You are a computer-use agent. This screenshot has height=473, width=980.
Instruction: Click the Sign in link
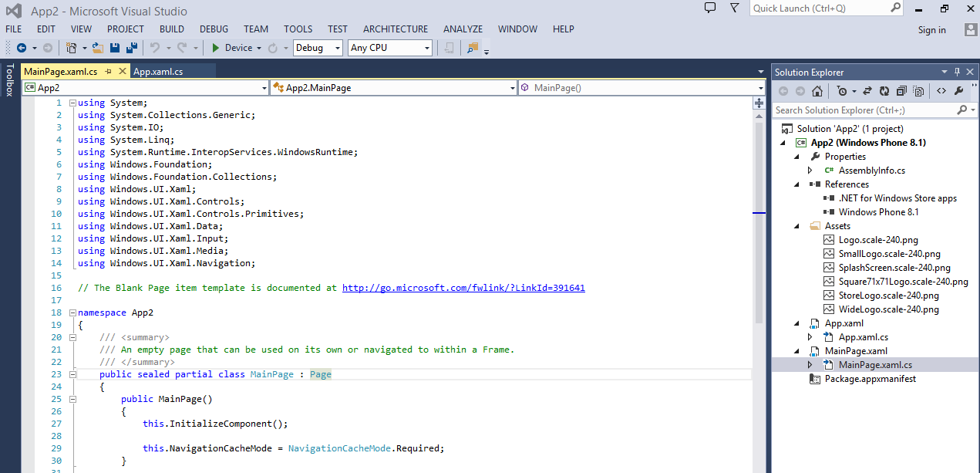[x=931, y=30]
